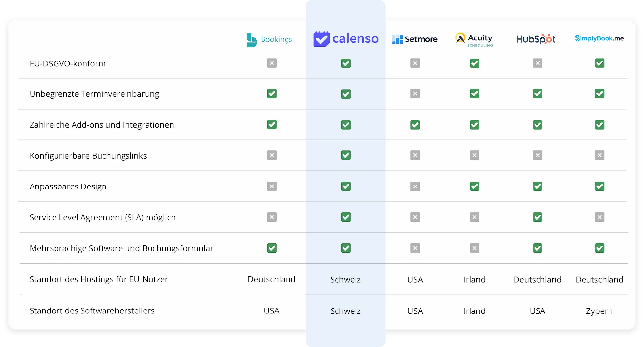This screenshot has height=347, width=644.
Task: Click SimplyBook.me vendor location Zypern
Action: click(599, 311)
